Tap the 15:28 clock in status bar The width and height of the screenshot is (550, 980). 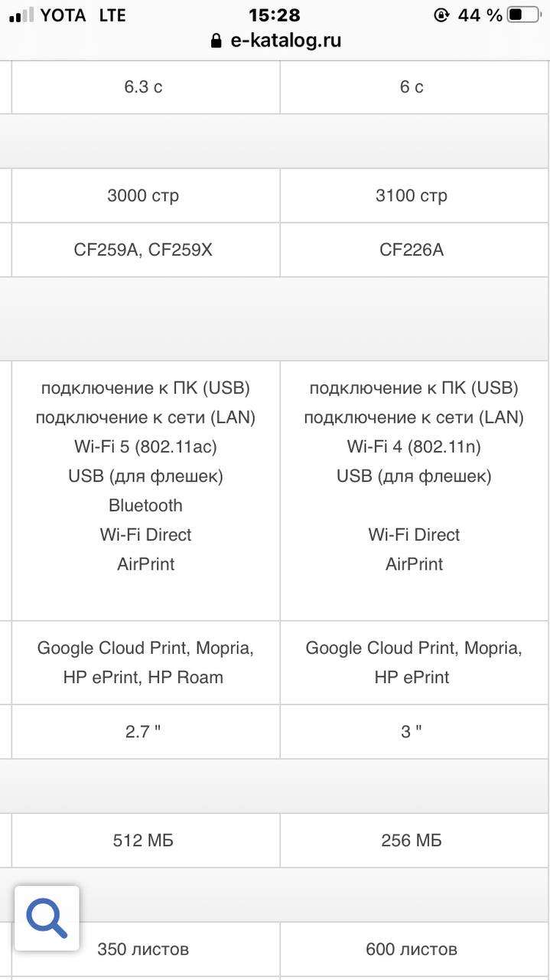point(275,15)
